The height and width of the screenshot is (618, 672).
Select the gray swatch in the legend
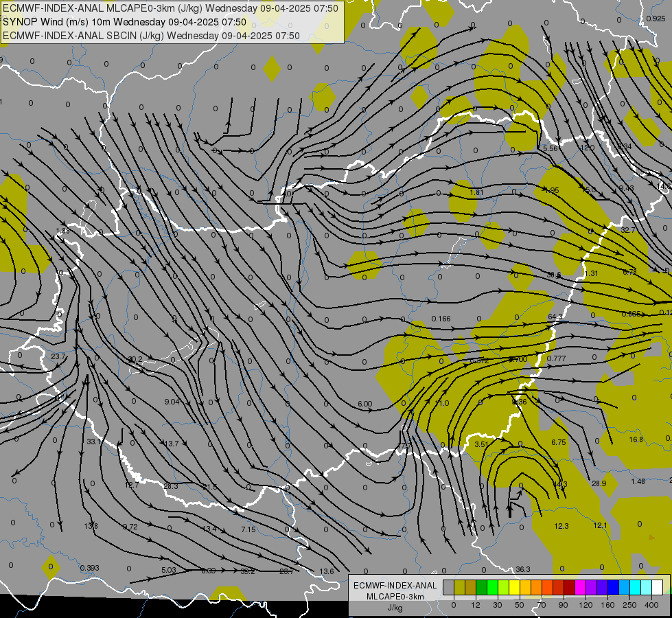point(448,587)
